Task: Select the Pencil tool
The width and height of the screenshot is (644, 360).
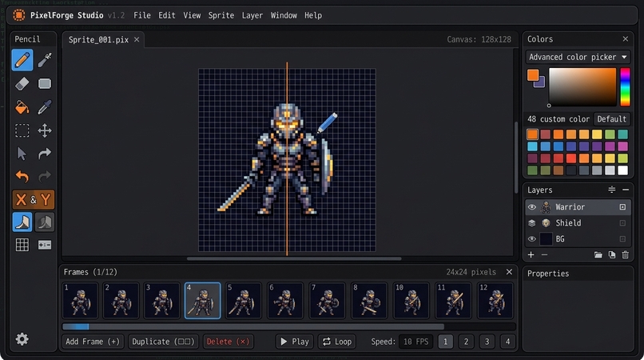Action: 22,60
